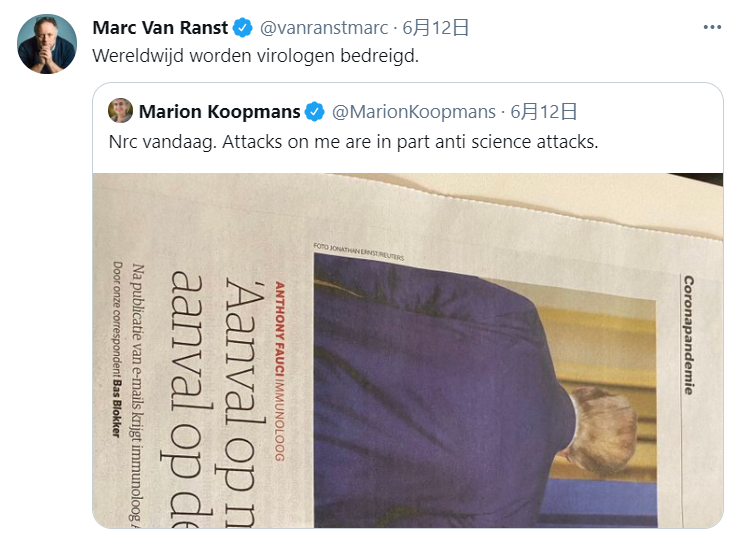Viewport: 740px width, 537px height.
Task: Open Marc's tweet via its 6月12日 timestamp
Action: 435,28
